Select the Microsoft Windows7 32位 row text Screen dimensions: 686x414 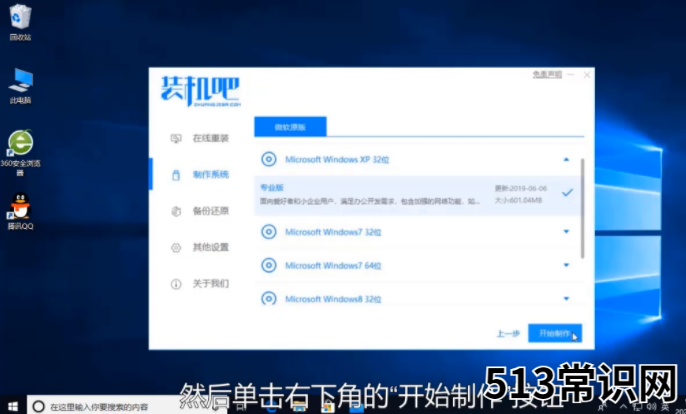coord(333,232)
